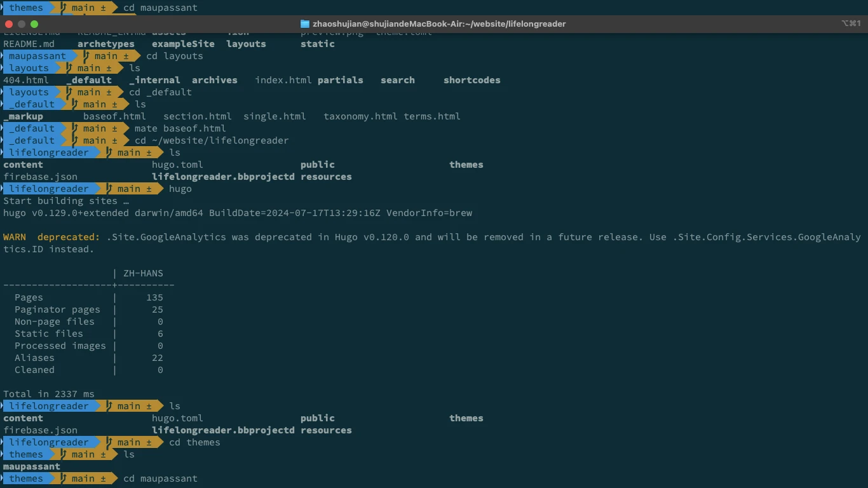
Task: Click the value 135 in the Pages row
Action: point(154,297)
